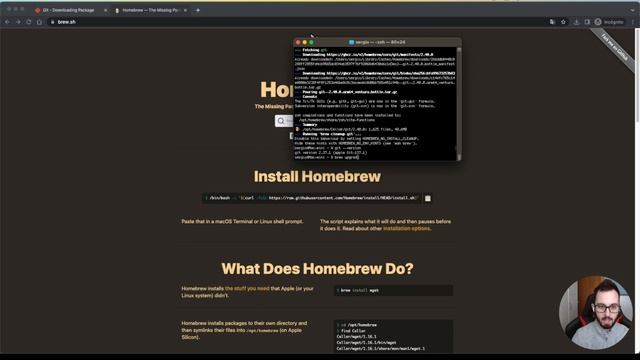Bookmark this page with the star icon
Screen dimensions: 640x360
[563, 22]
